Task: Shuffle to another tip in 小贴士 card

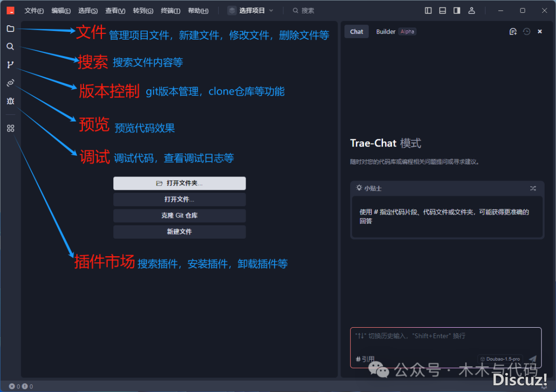Action: [533, 188]
